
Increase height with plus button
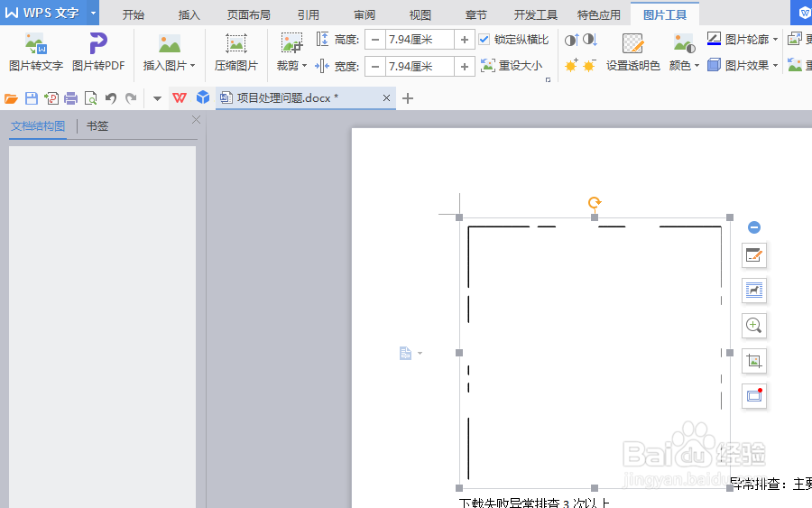[x=465, y=40]
